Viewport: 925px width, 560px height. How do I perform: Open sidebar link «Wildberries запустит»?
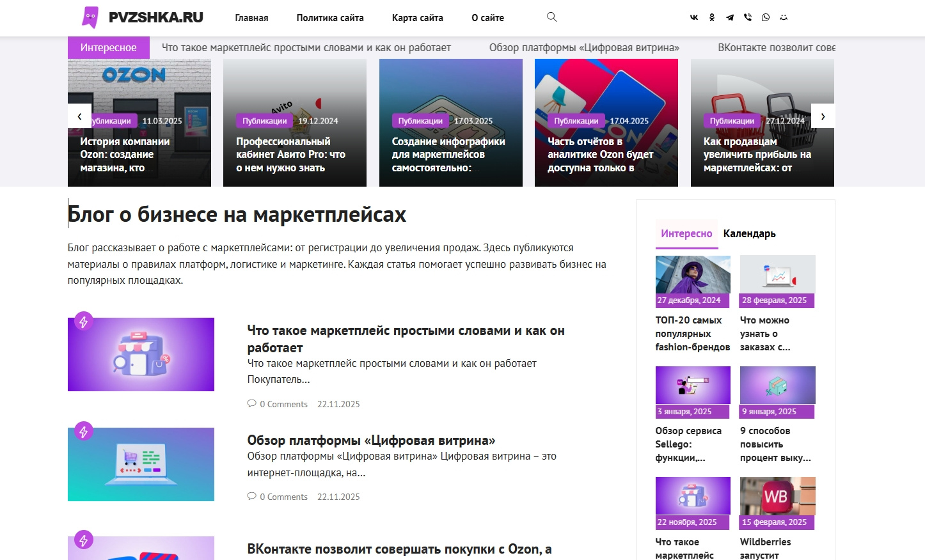[766, 548]
